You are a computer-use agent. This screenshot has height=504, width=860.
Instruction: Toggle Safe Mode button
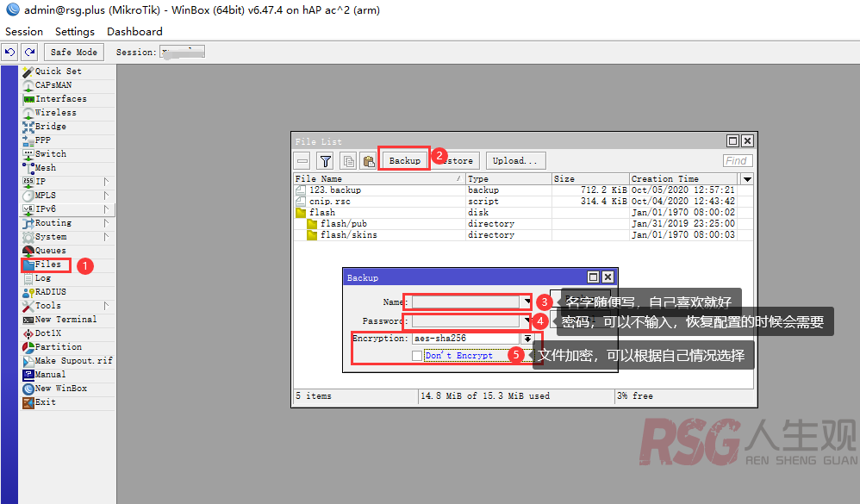pyautogui.click(x=73, y=53)
